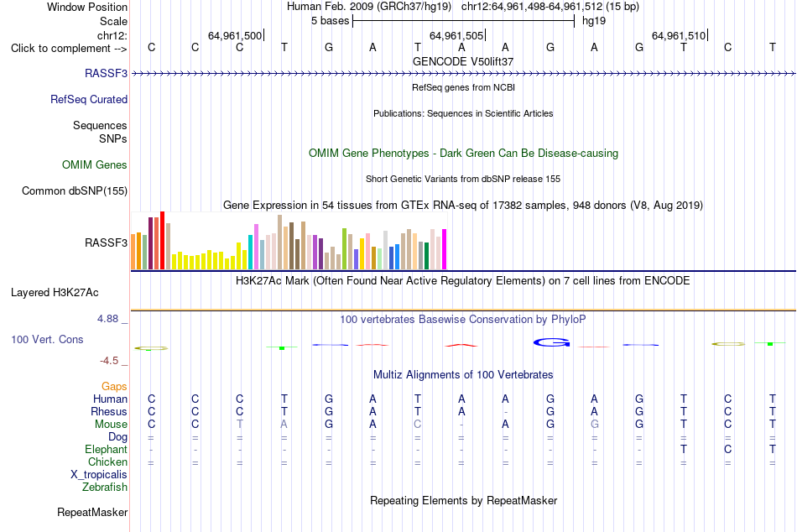Click the Window Position label
The image size is (797, 532).
click(87, 7)
